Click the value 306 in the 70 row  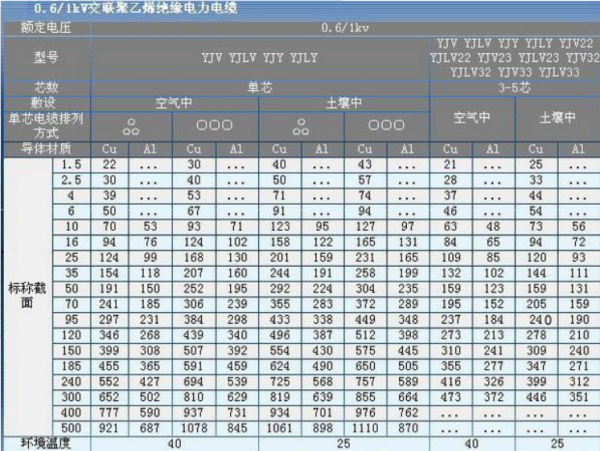(x=194, y=304)
